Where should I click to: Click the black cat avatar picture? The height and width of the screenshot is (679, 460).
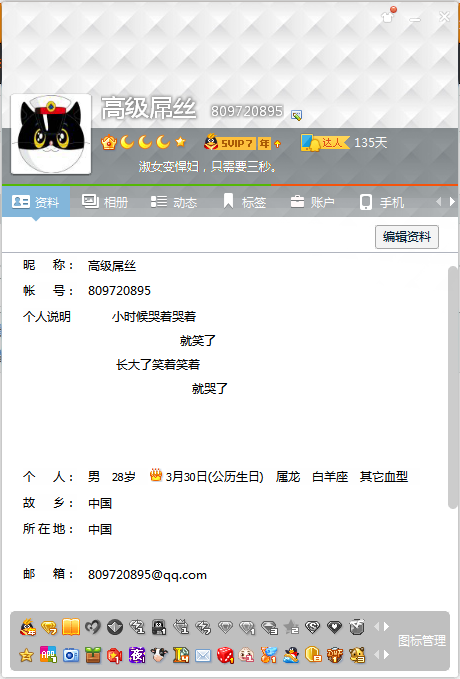coord(51,134)
